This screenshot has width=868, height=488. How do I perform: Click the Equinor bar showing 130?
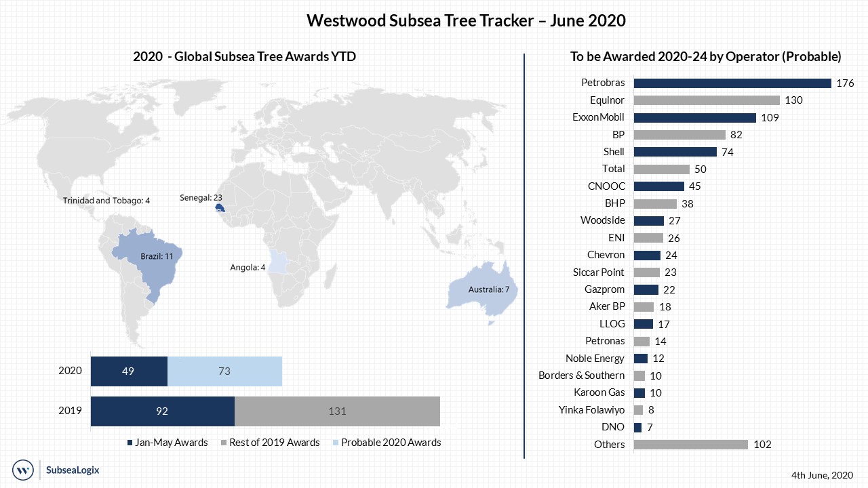click(706, 100)
